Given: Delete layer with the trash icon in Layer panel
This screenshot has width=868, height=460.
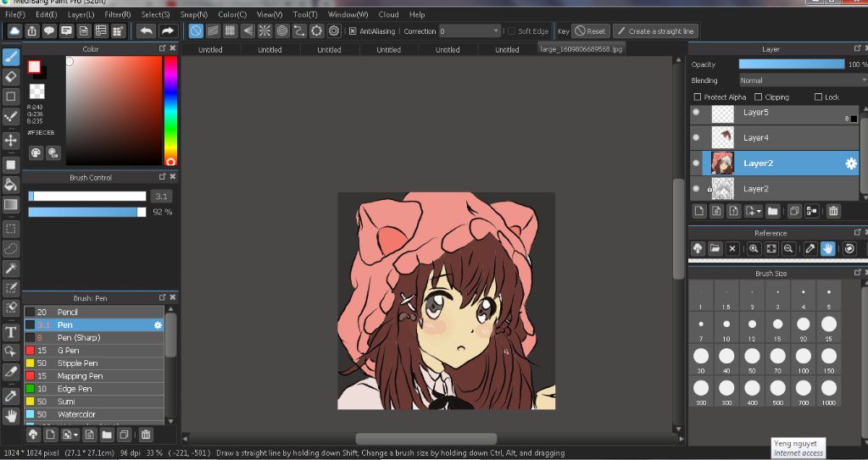Looking at the screenshot, I should click(833, 211).
